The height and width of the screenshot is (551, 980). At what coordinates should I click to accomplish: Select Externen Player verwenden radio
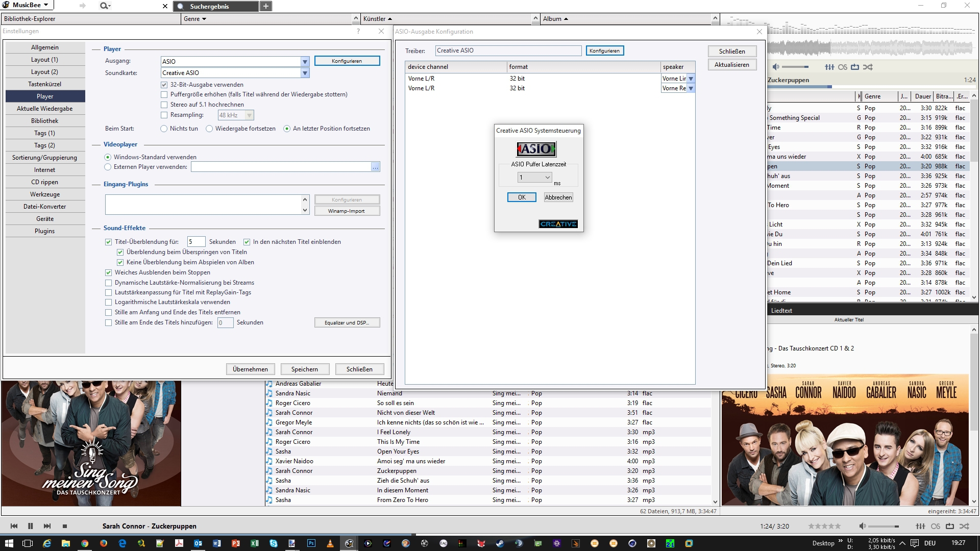pos(108,167)
